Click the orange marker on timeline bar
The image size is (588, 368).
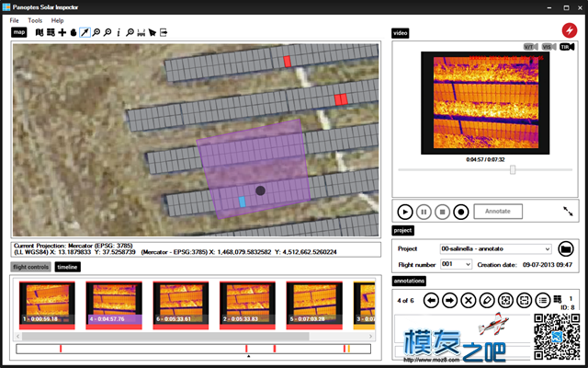click(349, 349)
